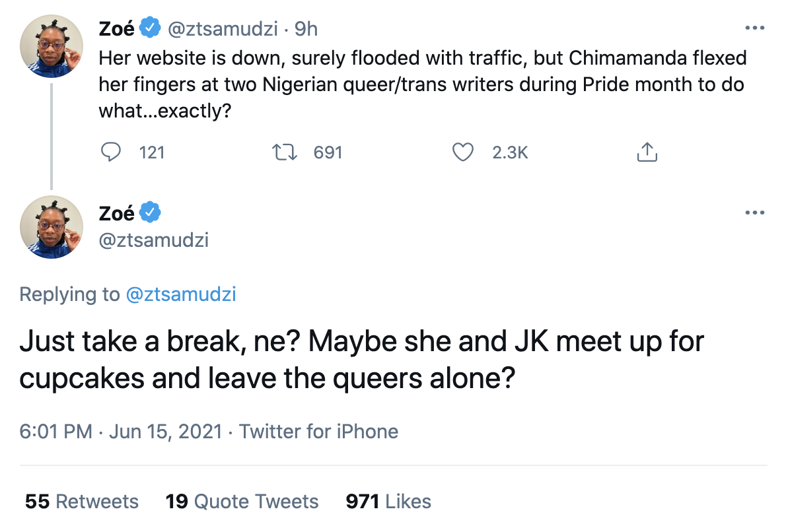Click Zoé's display name on reply tweet
Image resolution: width=786 pixels, height=532 pixels.
(117, 213)
